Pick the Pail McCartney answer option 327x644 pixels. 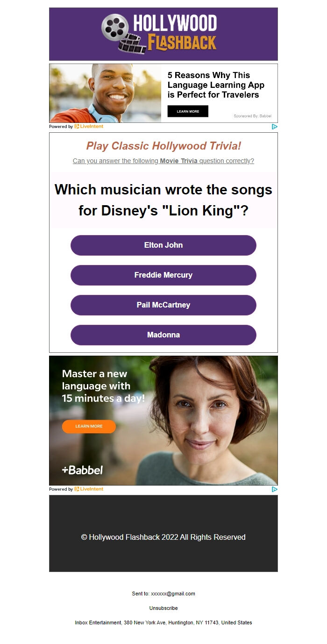[x=163, y=305]
